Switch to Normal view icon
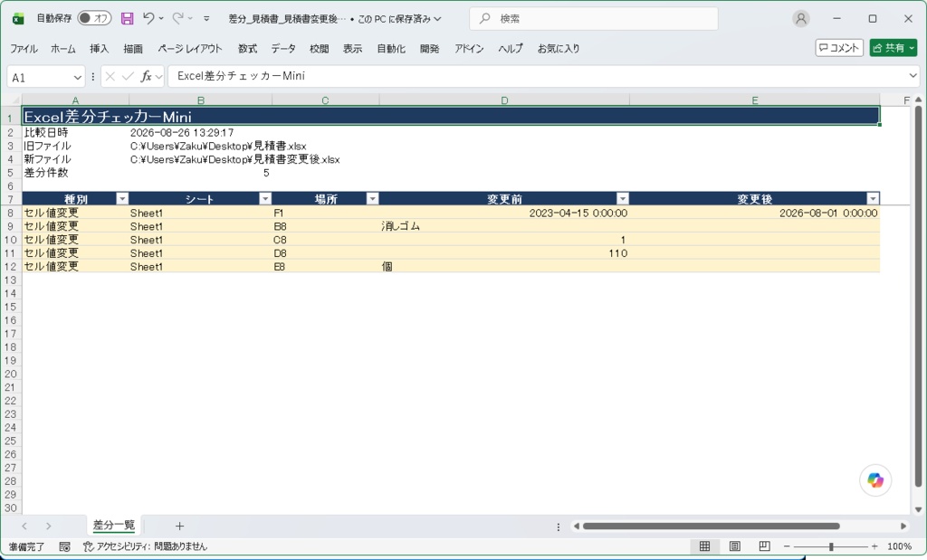Viewport: 927px width, 560px height. [x=704, y=546]
